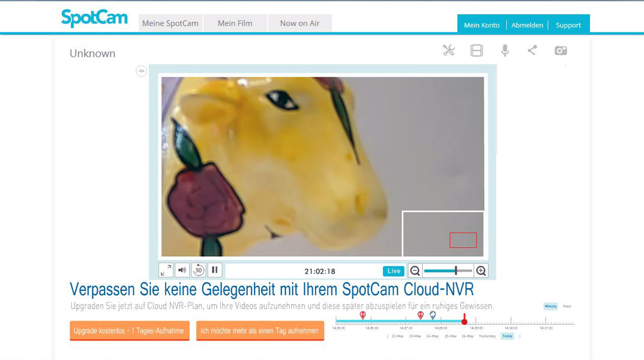Click the first red motion event marker
The height and width of the screenshot is (360, 644).
tap(363, 315)
